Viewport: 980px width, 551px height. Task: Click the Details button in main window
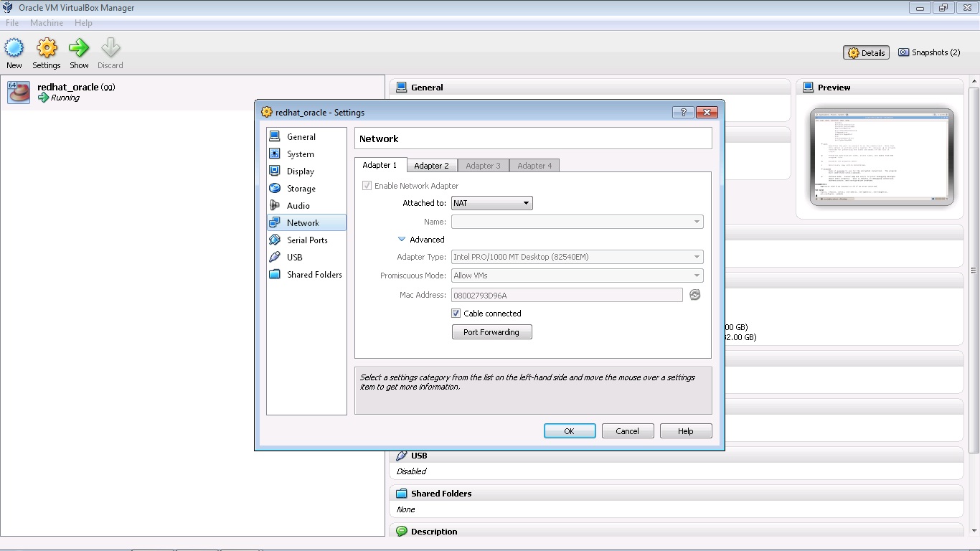pos(867,52)
